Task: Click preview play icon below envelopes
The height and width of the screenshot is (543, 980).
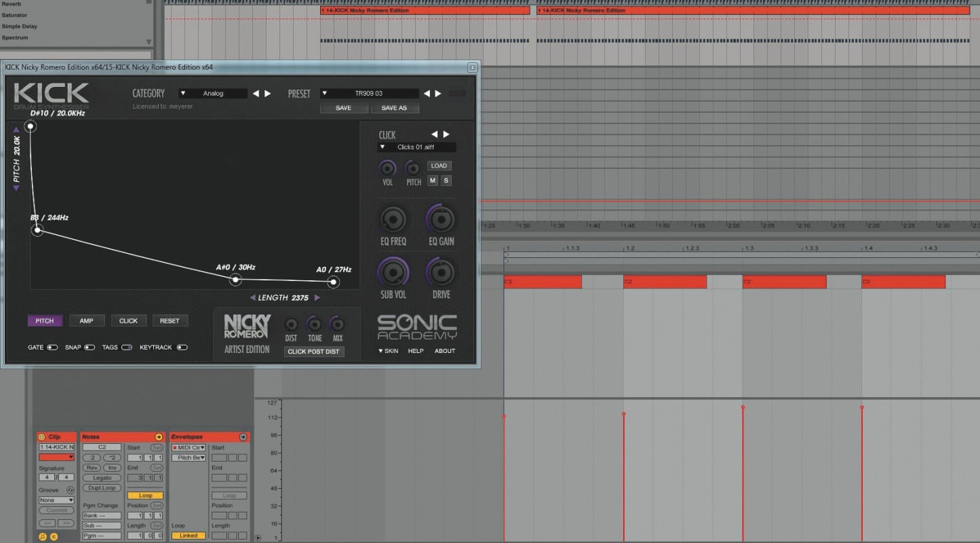Action: pos(257,538)
